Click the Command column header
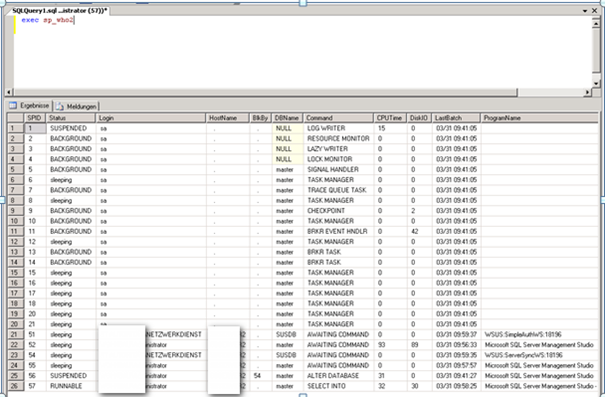The height and width of the screenshot is (397, 605). tap(338, 118)
